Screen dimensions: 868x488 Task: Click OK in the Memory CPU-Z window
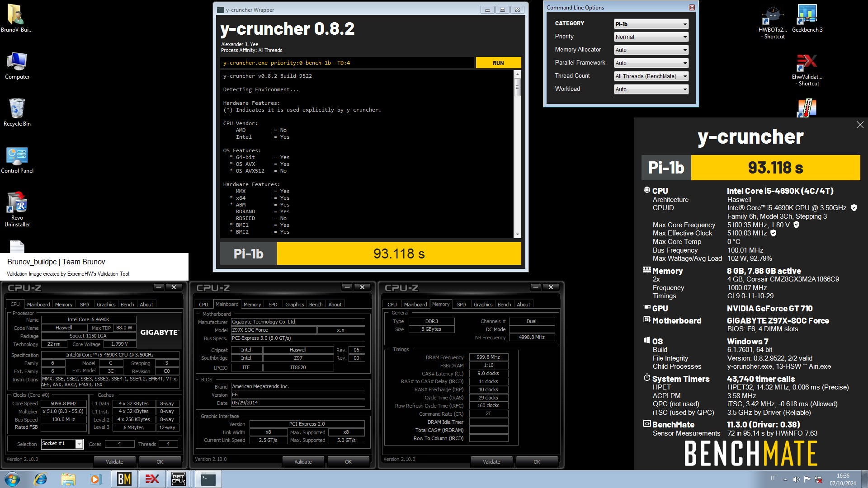pos(537,462)
